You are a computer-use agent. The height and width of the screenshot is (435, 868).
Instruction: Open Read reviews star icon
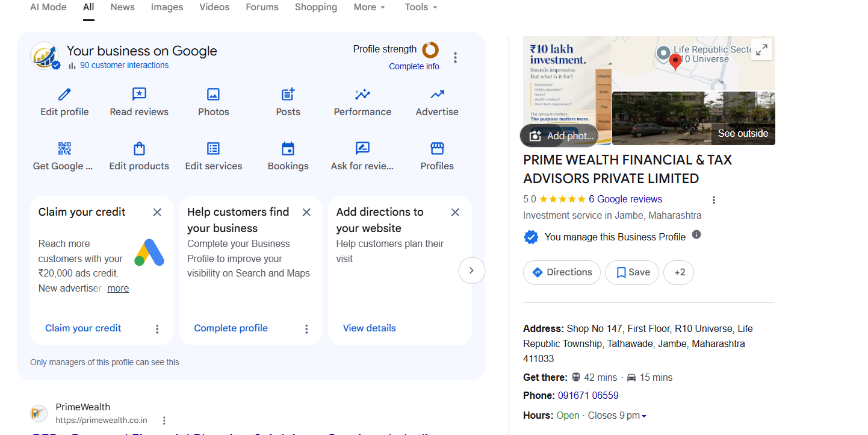click(x=139, y=95)
